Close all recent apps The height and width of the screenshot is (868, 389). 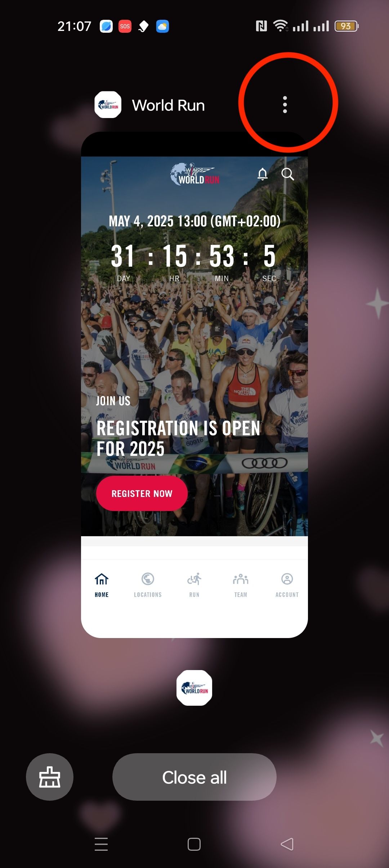(x=194, y=777)
